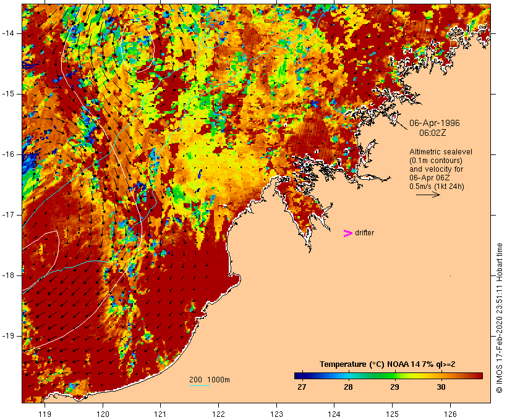Click the longitude axis label 119

[45, 414]
